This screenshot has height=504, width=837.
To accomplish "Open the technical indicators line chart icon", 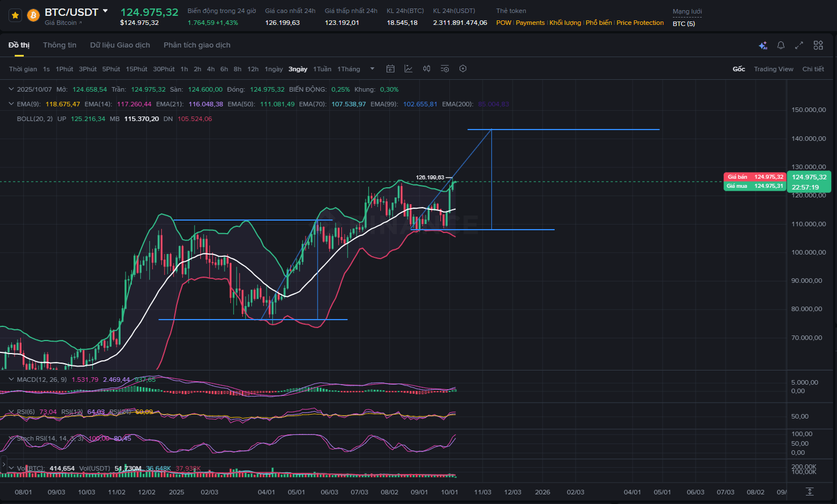I will click(409, 69).
